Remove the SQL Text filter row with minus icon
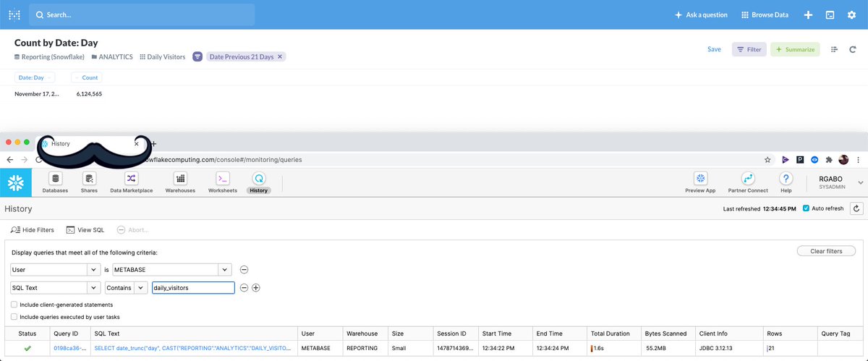This screenshot has width=868, height=361. coord(244,287)
